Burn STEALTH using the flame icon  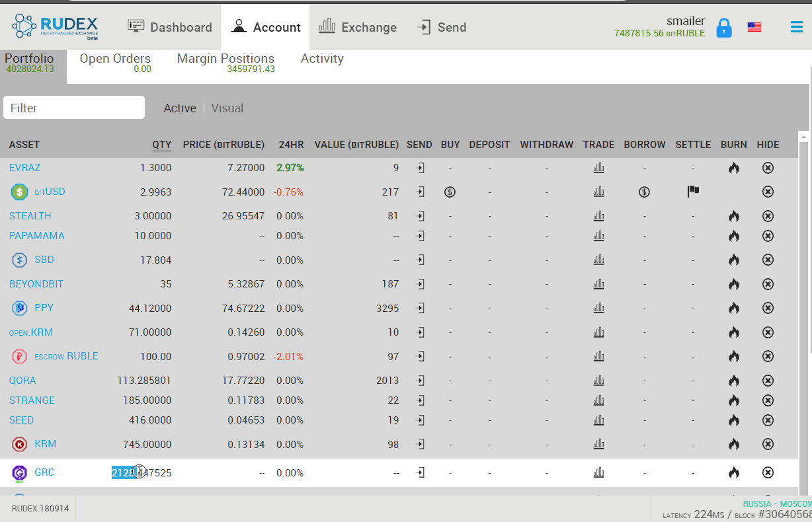pos(733,216)
